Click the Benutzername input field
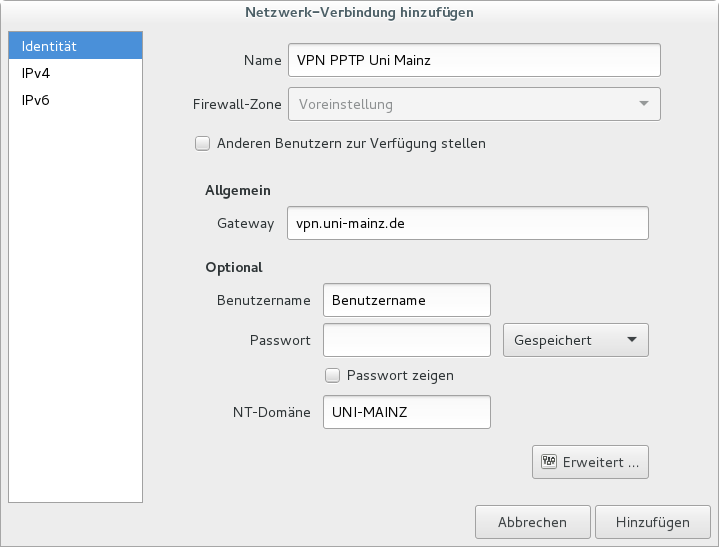The width and height of the screenshot is (719, 547). pos(407,300)
